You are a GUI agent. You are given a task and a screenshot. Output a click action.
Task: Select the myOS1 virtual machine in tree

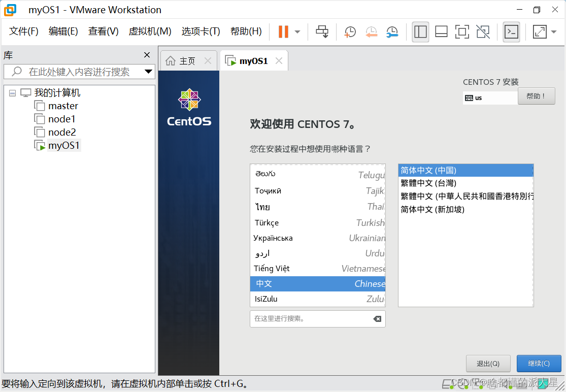(x=64, y=145)
